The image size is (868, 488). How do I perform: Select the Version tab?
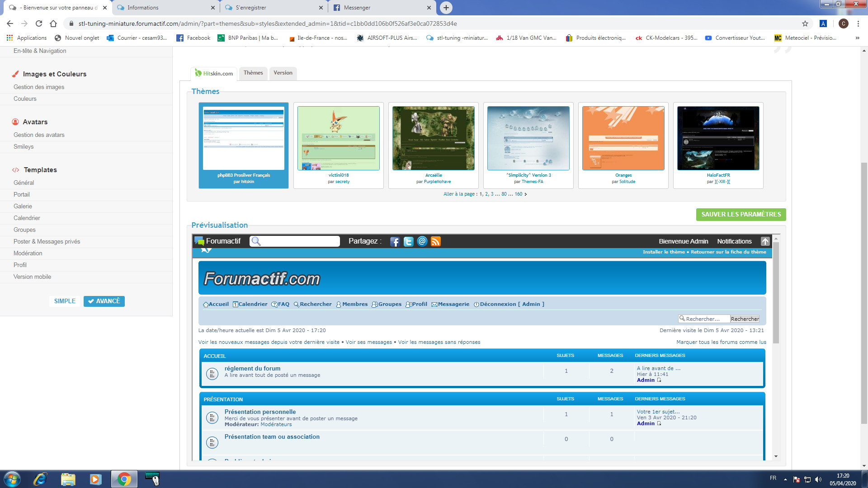pyautogui.click(x=283, y=72)
